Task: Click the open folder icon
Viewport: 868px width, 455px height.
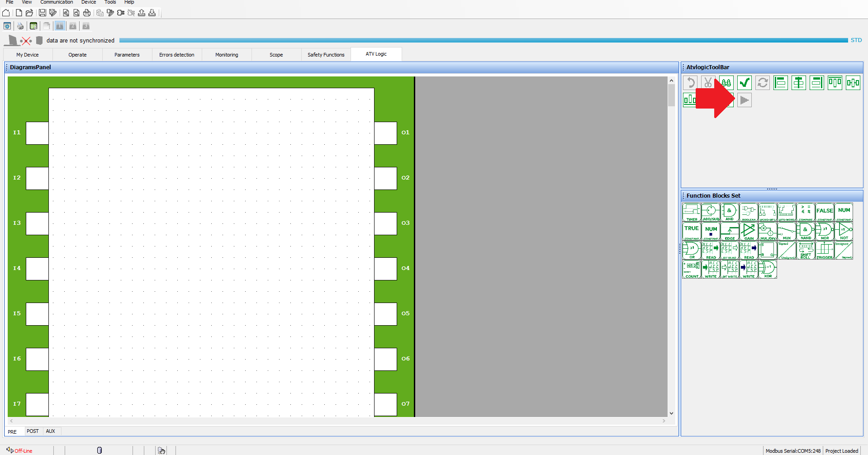Action: point(29,13)
